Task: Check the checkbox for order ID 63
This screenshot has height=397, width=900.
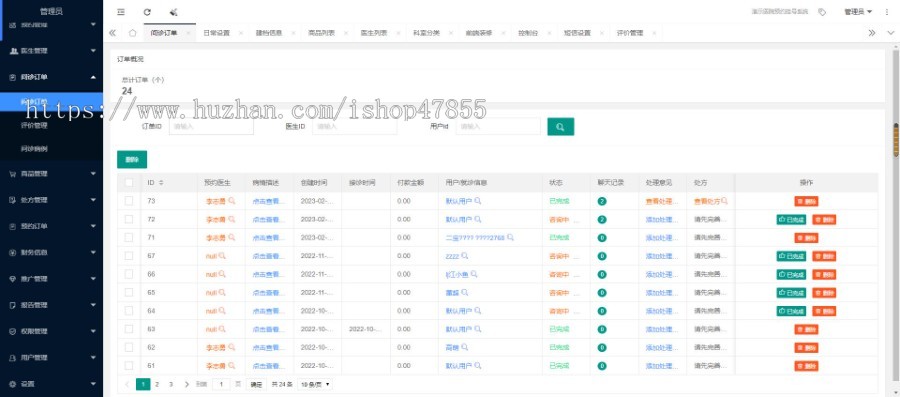Action: (129, 329)
